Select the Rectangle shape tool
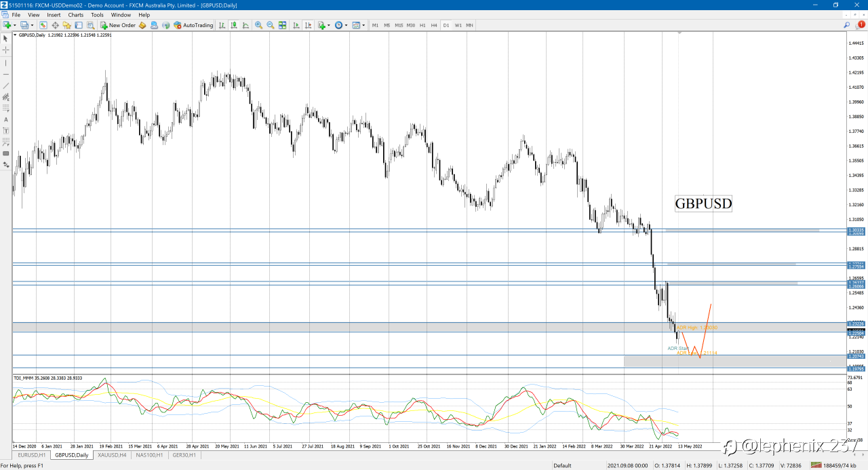 6,153
